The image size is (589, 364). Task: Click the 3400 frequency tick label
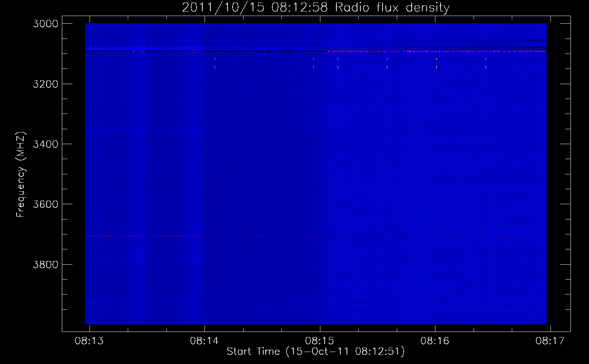click(46, 144)
